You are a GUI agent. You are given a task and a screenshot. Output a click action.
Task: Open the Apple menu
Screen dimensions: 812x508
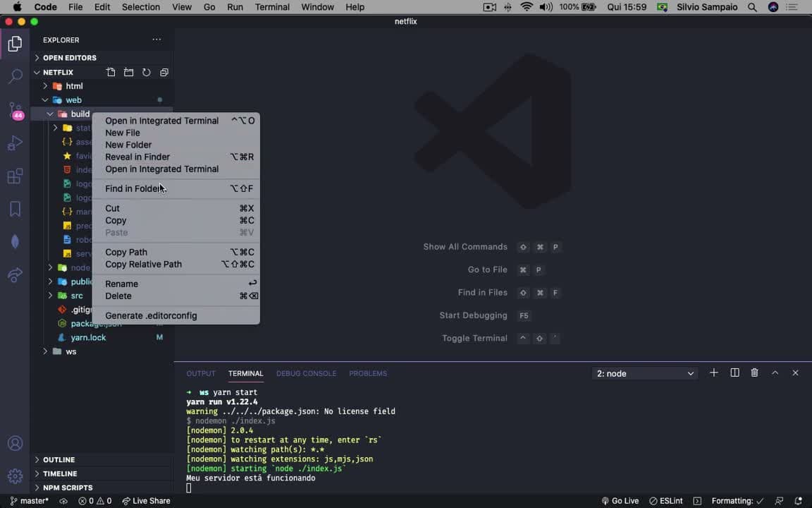(17, 7)
